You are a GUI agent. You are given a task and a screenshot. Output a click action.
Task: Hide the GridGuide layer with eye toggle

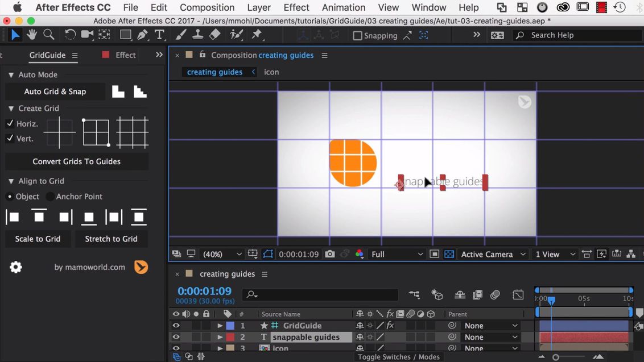coord(176,326)
